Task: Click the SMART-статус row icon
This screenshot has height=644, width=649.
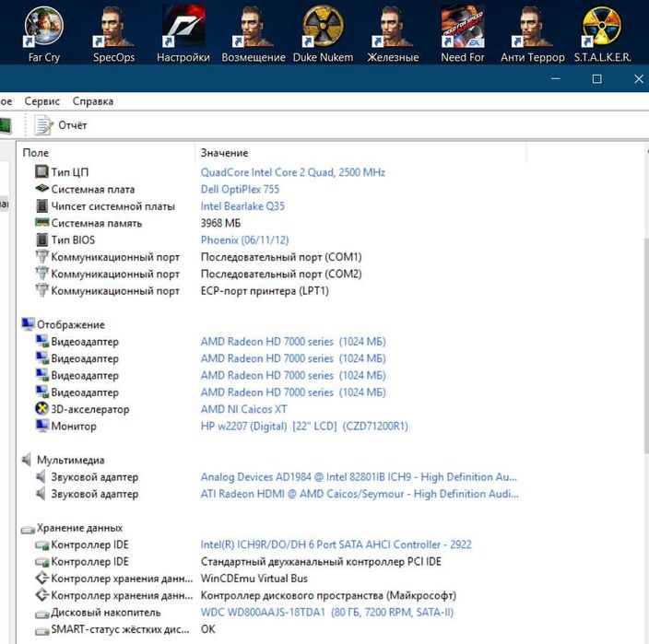Action: tap(41, 631)
